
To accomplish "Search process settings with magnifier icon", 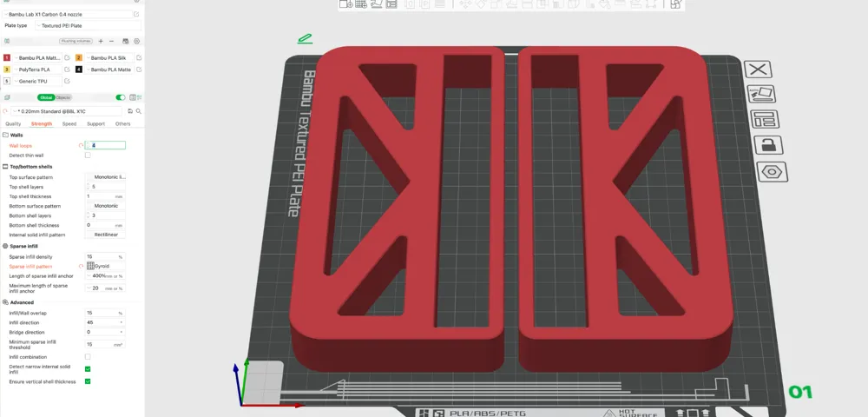I will [x=138, y=111].
